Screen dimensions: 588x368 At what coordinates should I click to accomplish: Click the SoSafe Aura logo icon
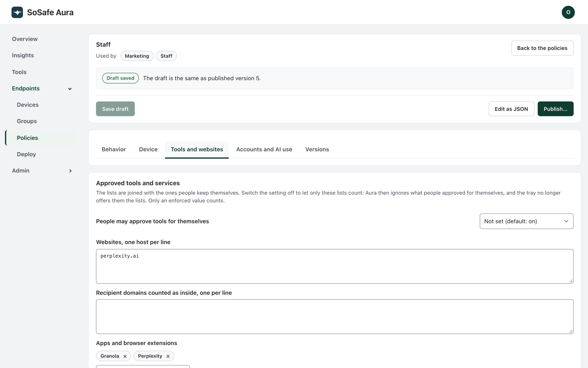tap(17, 12)
